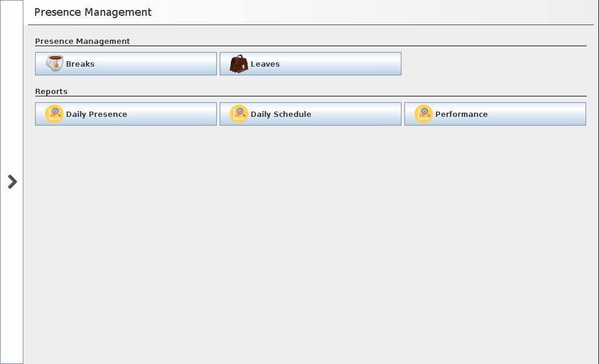Open the Leaves management screen
The width and height of the screenshot is (599, 364).
310,64
